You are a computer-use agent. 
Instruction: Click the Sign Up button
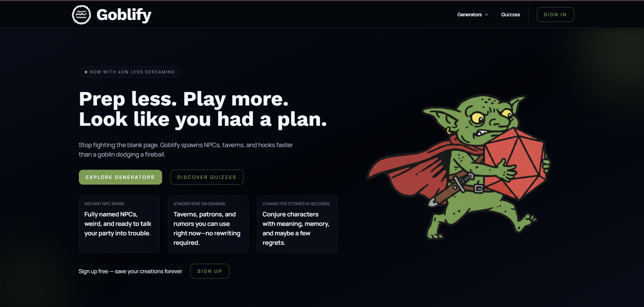210,271
